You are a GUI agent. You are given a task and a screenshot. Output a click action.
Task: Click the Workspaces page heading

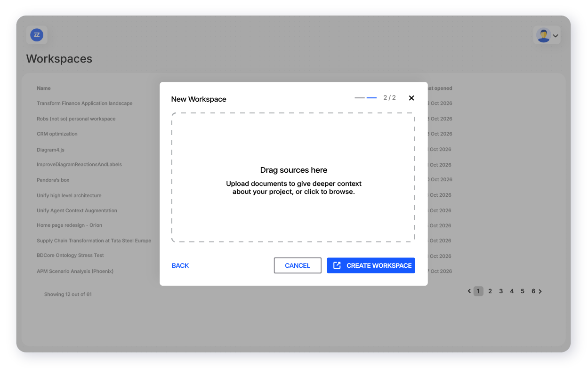59,59
